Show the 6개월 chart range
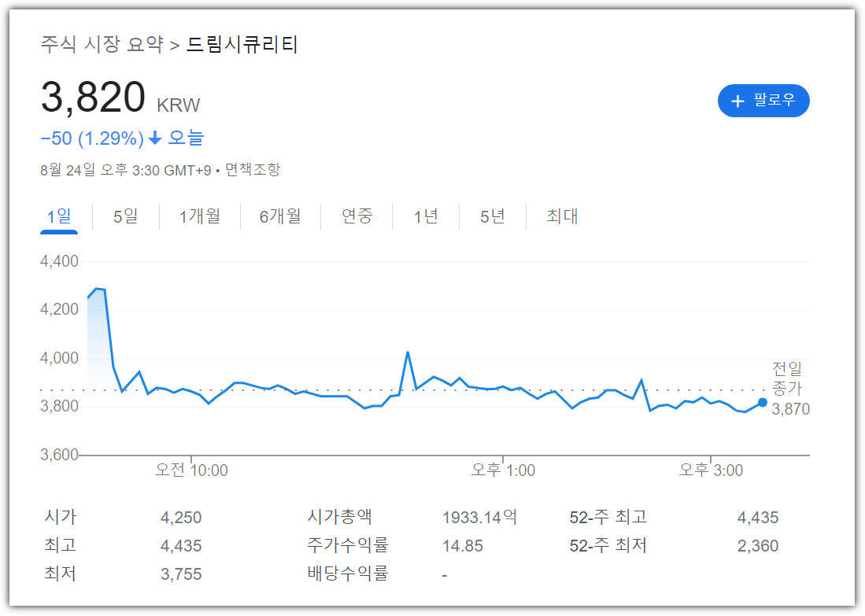 click(280, 216)
